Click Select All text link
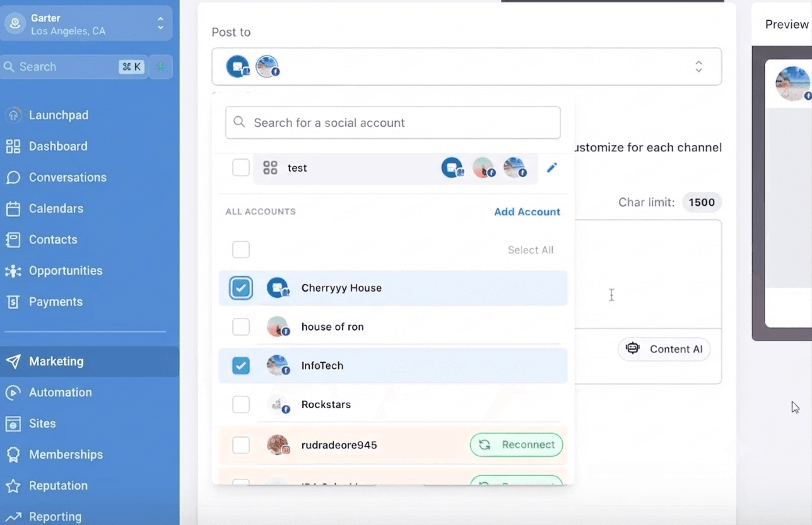 [x=531, y=250]
